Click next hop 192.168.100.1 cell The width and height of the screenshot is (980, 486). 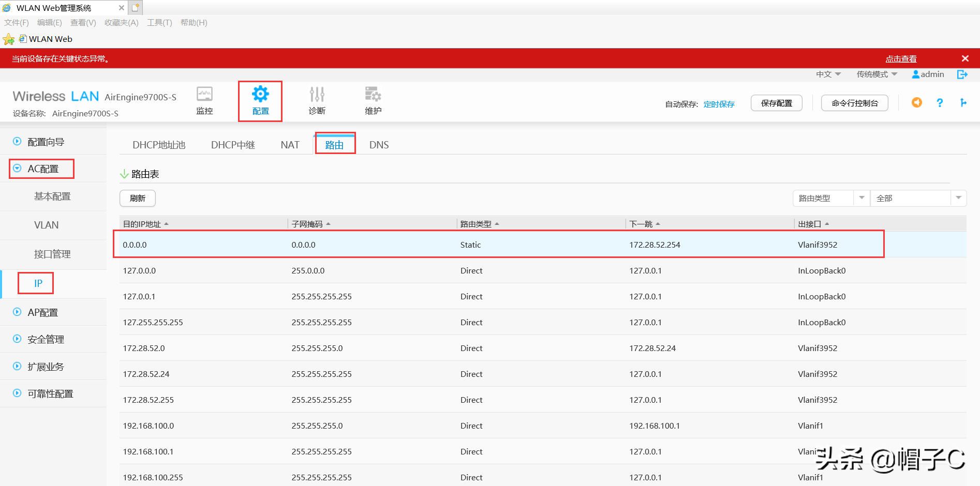tap(655, 426)
